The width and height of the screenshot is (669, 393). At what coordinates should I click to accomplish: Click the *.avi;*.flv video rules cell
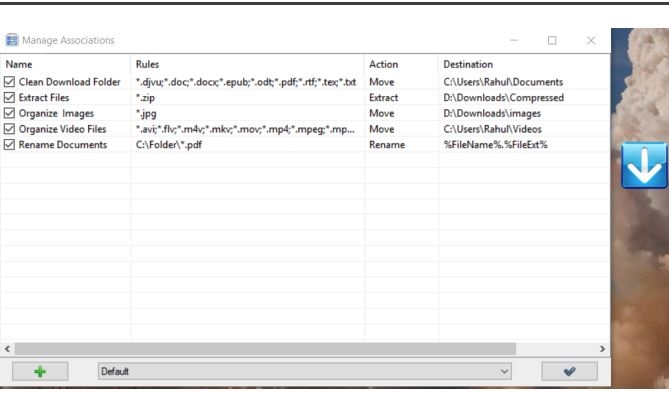(245, 129)
